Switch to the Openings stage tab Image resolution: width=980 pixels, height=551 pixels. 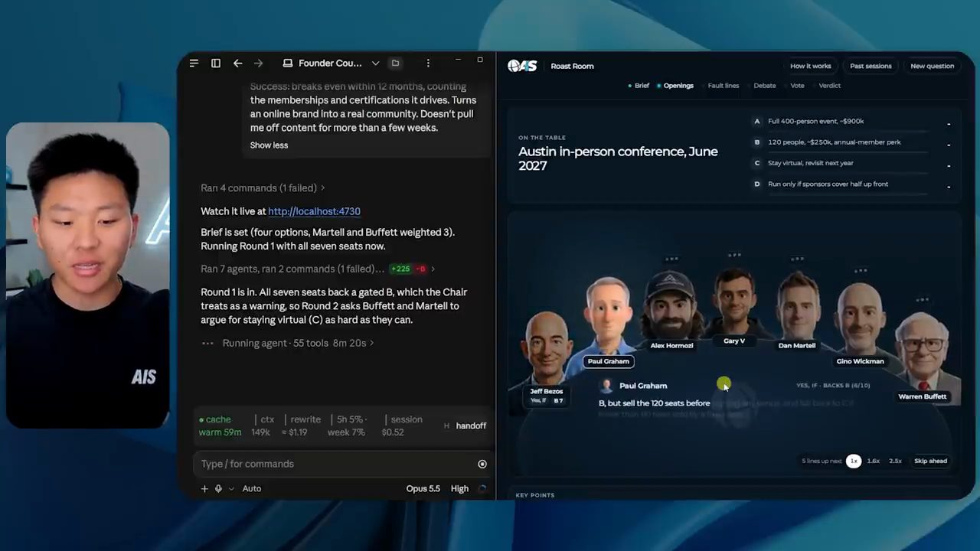coord(675,86)
